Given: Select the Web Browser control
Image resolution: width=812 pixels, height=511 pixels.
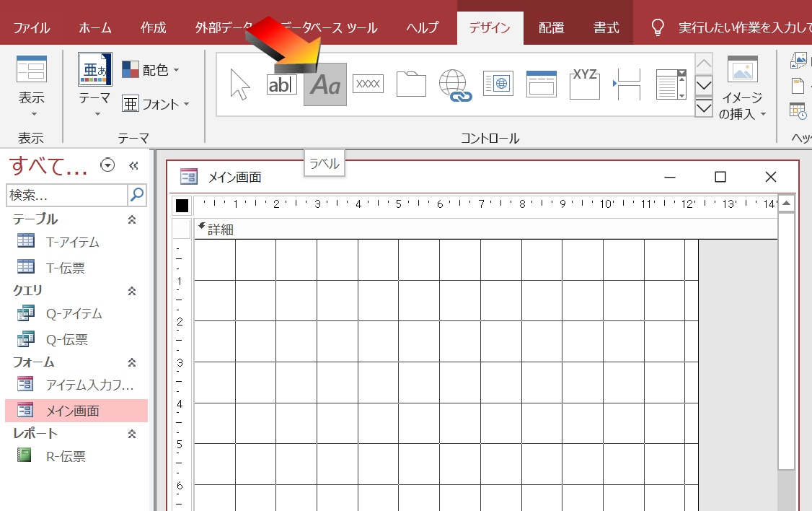Looking at the screenshot, I should click(498, 84).
